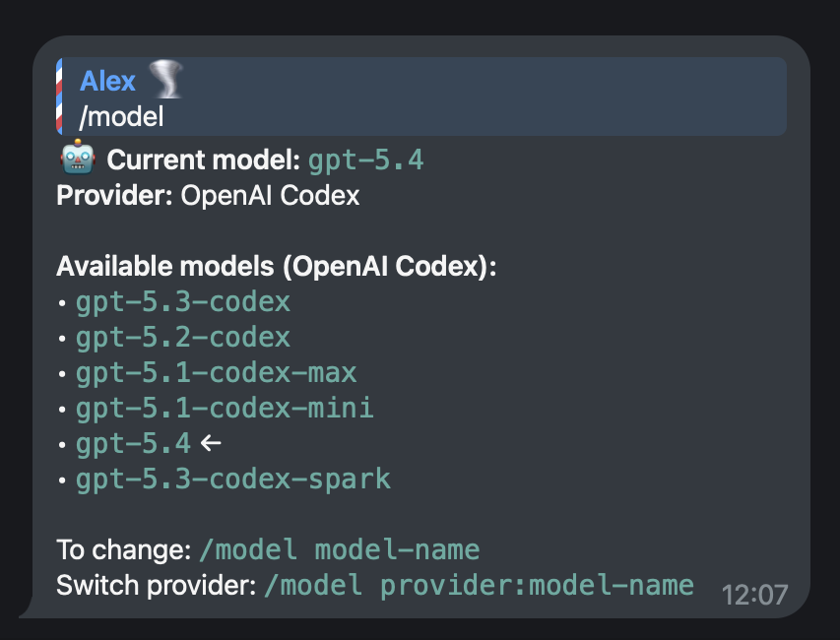The height and width of the screenshot is (640, 840).
Task: Click 'Available models (OpenAI Codex):' heading
Action: (x=277, y=266)
